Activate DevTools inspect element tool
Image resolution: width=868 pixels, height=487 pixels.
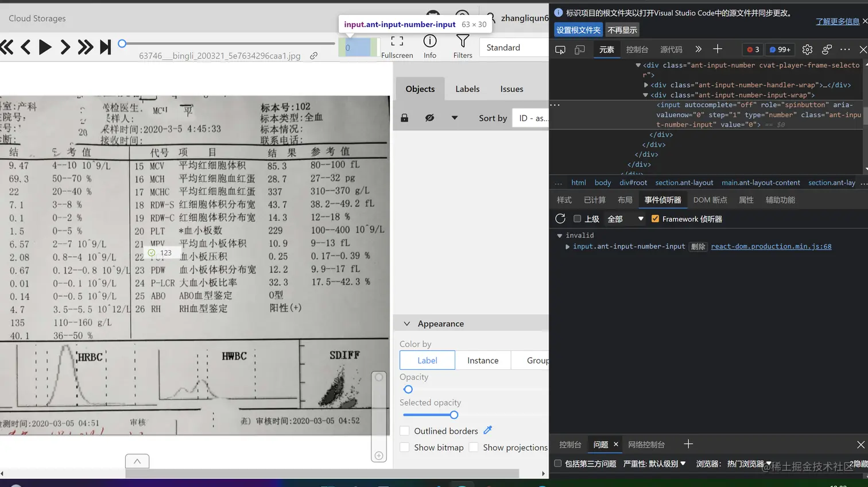(x=560, y=49)
